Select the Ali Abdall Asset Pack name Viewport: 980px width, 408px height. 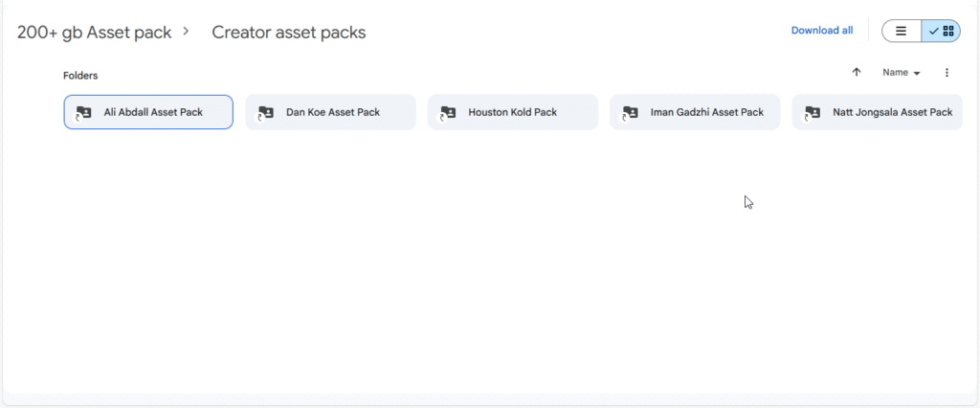(153, 112)
